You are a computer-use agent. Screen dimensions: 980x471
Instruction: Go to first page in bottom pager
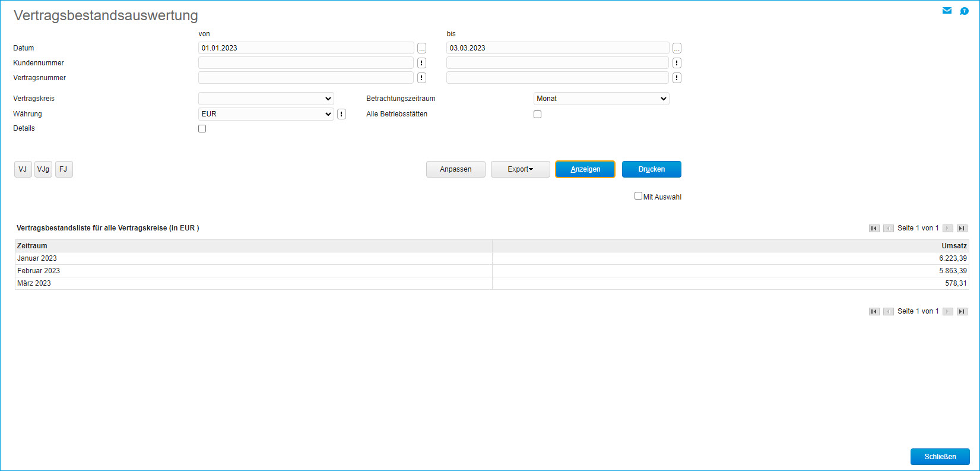coord(874,311)
